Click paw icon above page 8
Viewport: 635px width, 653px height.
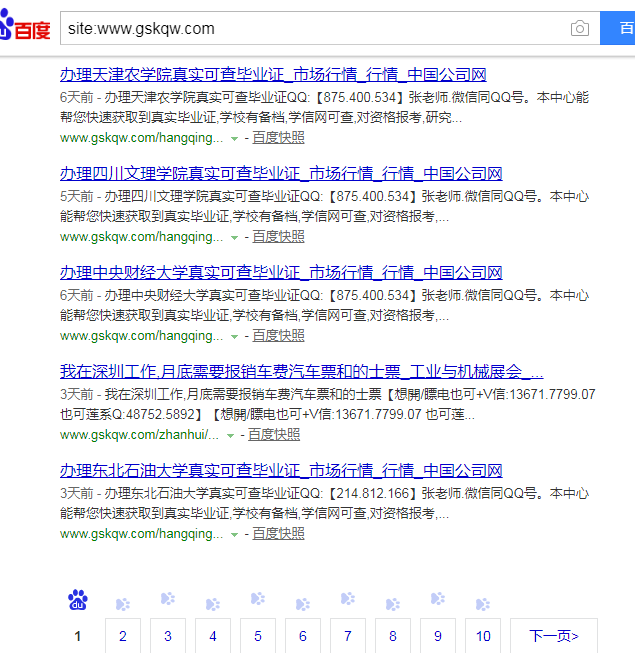[x=393, y=604]
